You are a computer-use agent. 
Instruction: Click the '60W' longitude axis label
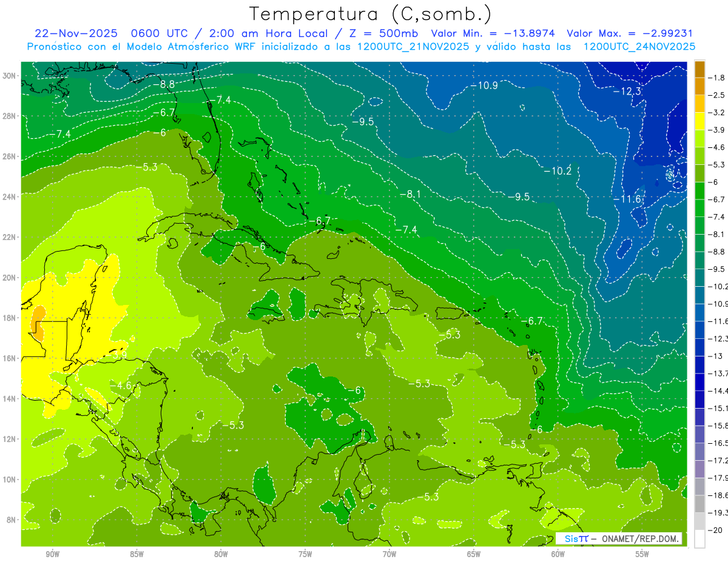(558, 554)
